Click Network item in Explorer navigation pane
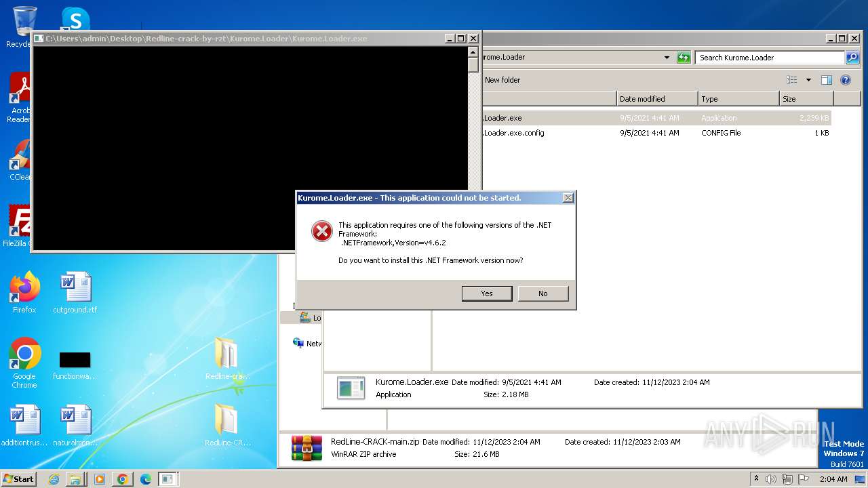Viewport: 868px width, 488px height. pos(307,344)
